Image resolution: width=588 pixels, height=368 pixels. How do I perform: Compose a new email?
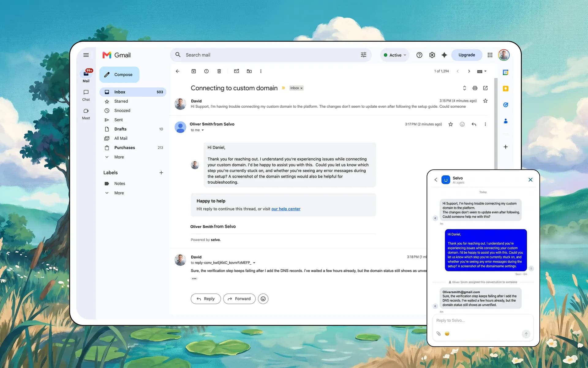coord(119,75)
